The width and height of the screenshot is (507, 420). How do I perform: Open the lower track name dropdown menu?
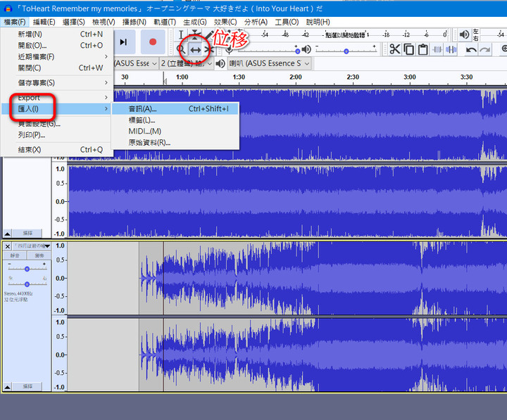(x=32, y=246)
